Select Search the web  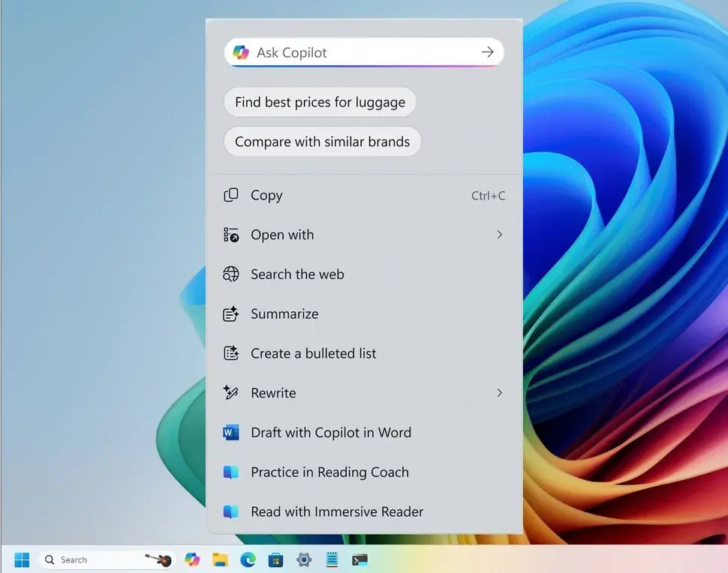tap(365, 274)
